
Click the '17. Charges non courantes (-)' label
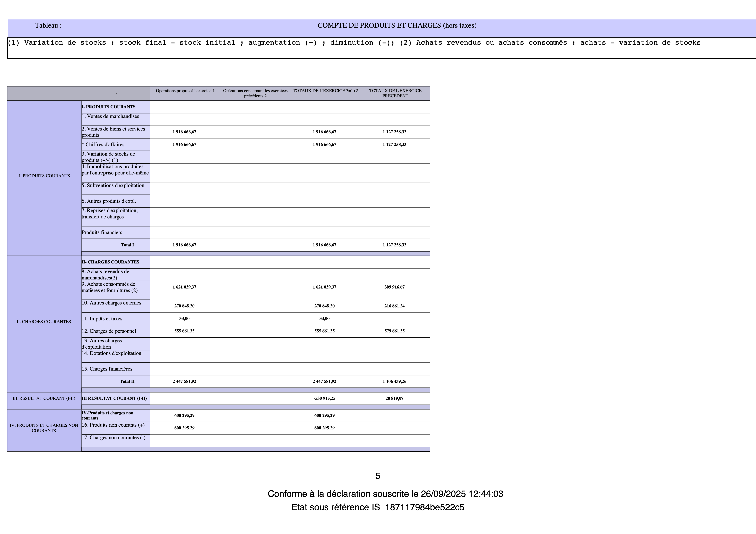point(114,438)
